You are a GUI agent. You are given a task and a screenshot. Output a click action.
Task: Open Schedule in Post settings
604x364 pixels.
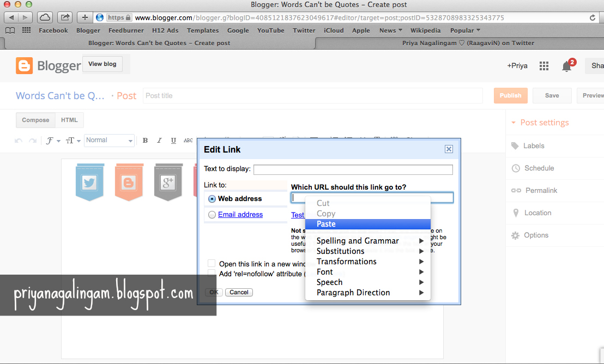point(539,168)
